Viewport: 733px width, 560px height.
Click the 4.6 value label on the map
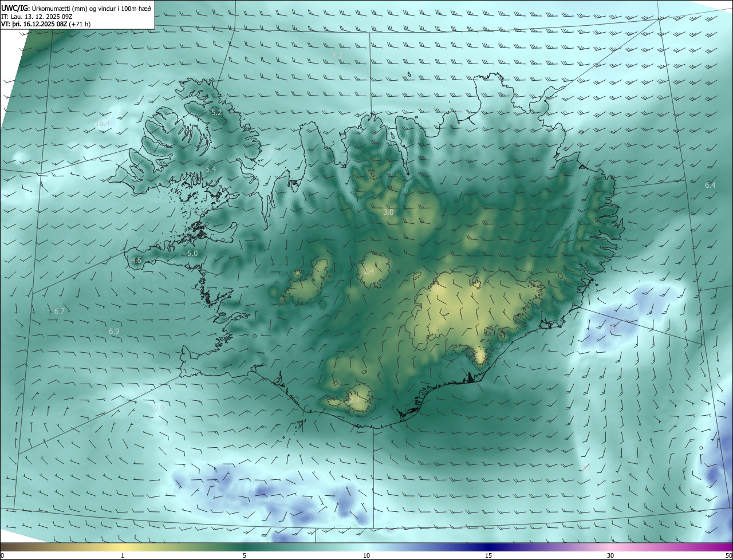point(136,260)
